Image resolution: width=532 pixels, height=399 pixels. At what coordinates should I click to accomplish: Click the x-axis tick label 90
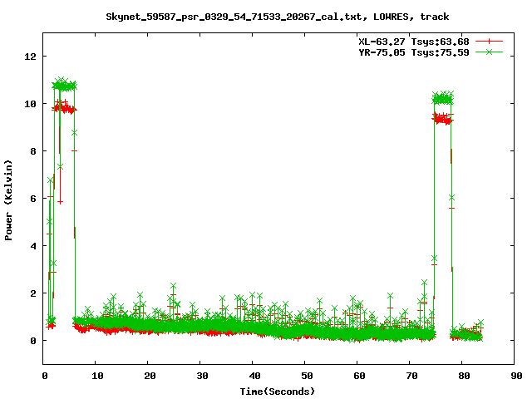point(515,375)
